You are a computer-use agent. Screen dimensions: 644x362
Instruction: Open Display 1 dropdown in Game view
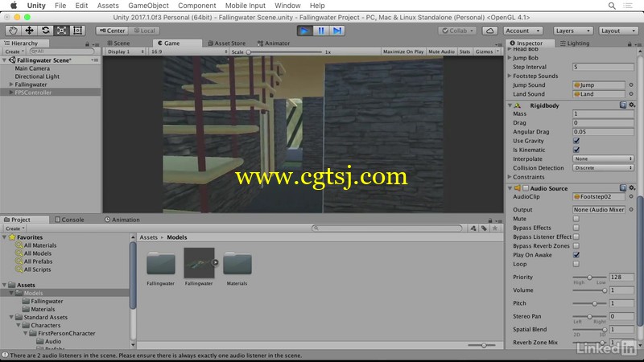(x=126, y=51)
